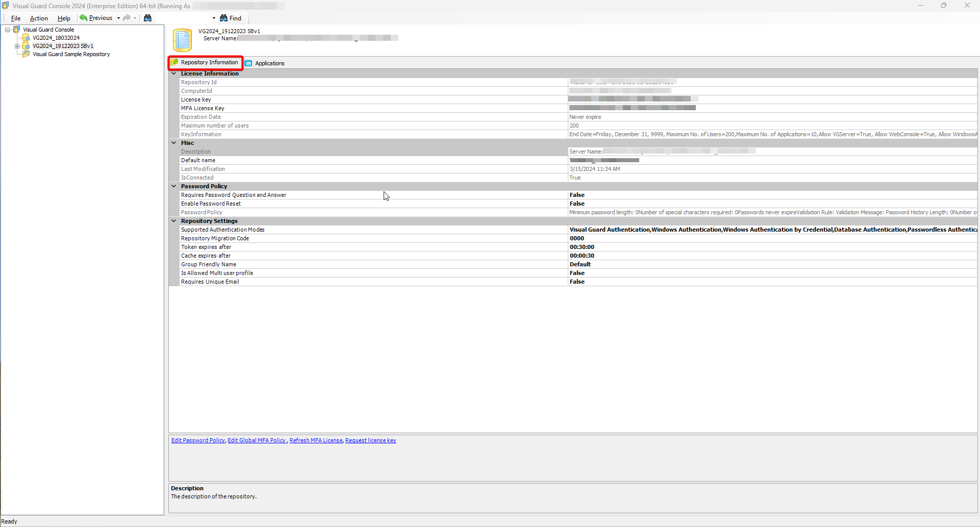The height and width of the screenshot is (527, 980).
Task: Collapse the Password Policy section
Action: 174,186
